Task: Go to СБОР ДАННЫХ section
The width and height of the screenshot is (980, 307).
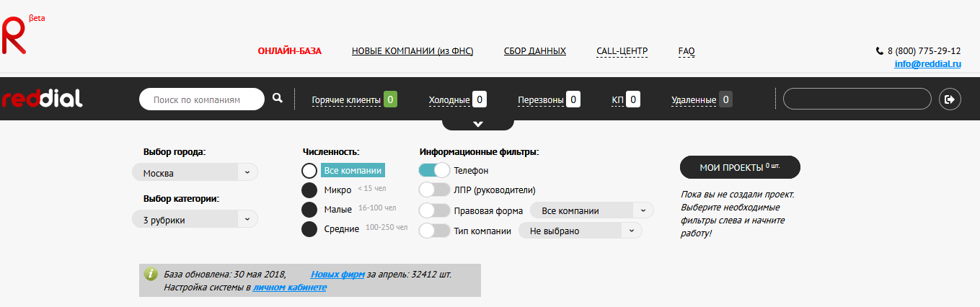Action: tap(535, 51)
